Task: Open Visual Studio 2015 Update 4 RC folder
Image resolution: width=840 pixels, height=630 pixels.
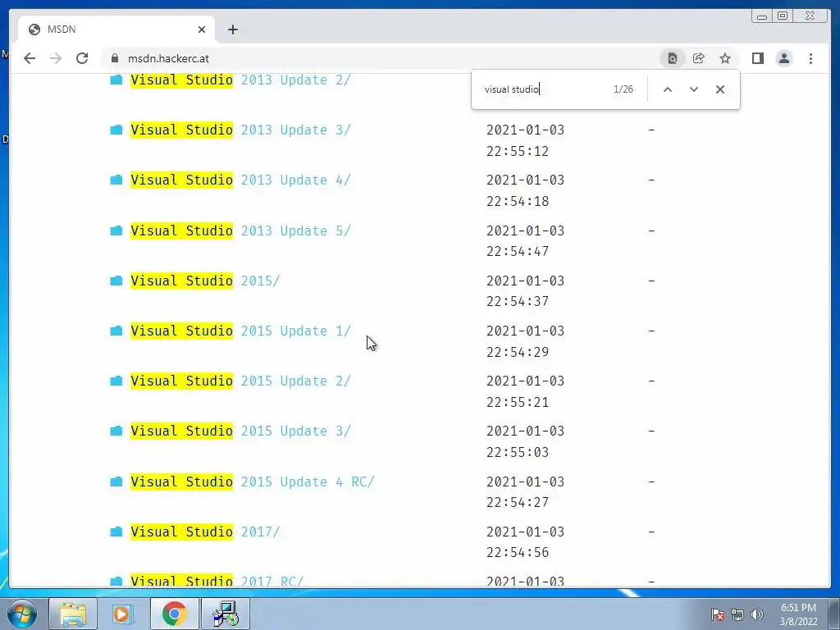Action: click(253, 482)
